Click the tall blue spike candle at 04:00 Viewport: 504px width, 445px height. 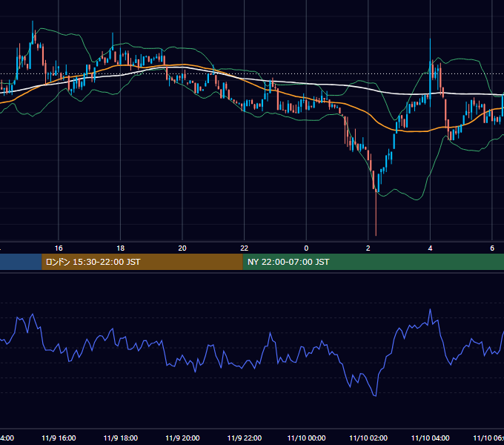430,73
